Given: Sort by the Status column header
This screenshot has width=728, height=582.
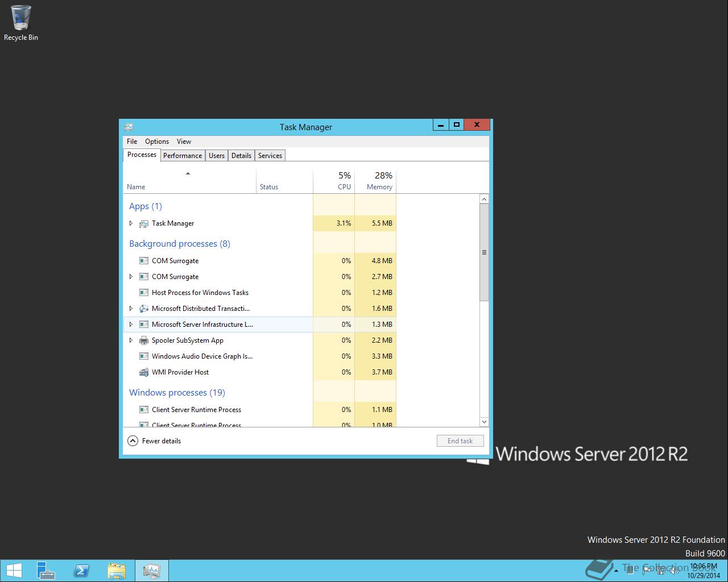Looking at the screenshot, I should tap(284, 181).
